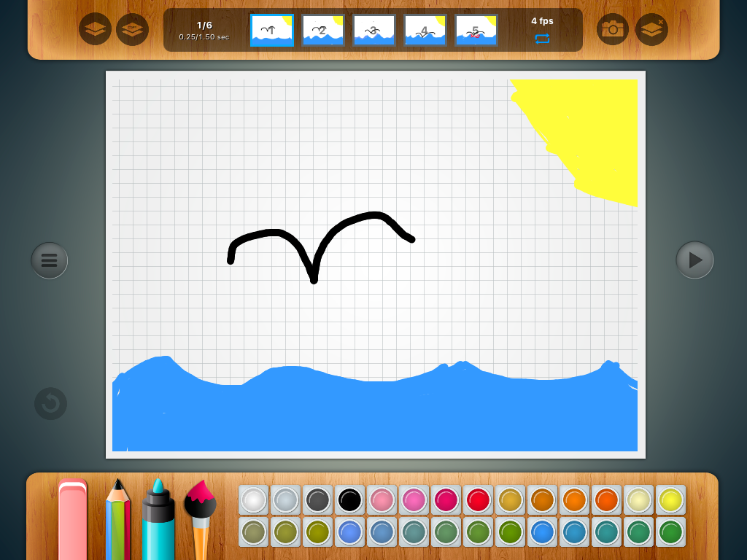Screen dimensions: 747x560
Task: Select the colored pencil tool
Action: [x=117, y=519]
